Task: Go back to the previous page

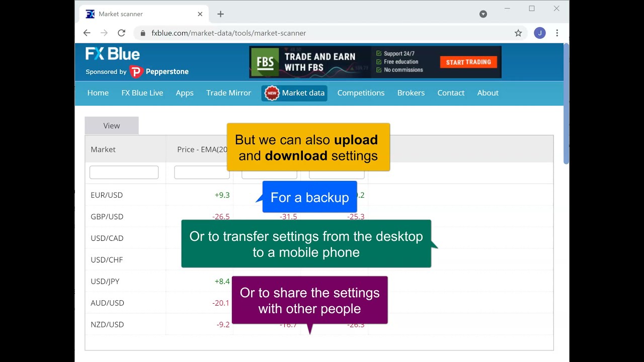Action: pyautogui.click(x=87, y=33)
